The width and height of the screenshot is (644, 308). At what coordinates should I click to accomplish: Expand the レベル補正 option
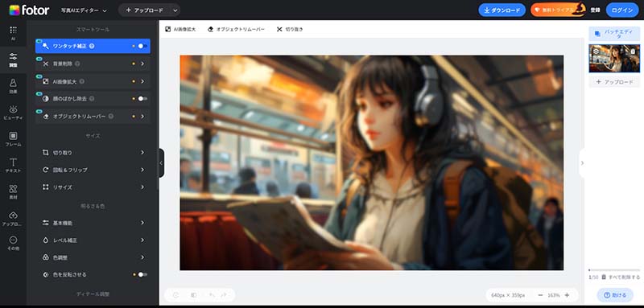[x=93, y=240]
